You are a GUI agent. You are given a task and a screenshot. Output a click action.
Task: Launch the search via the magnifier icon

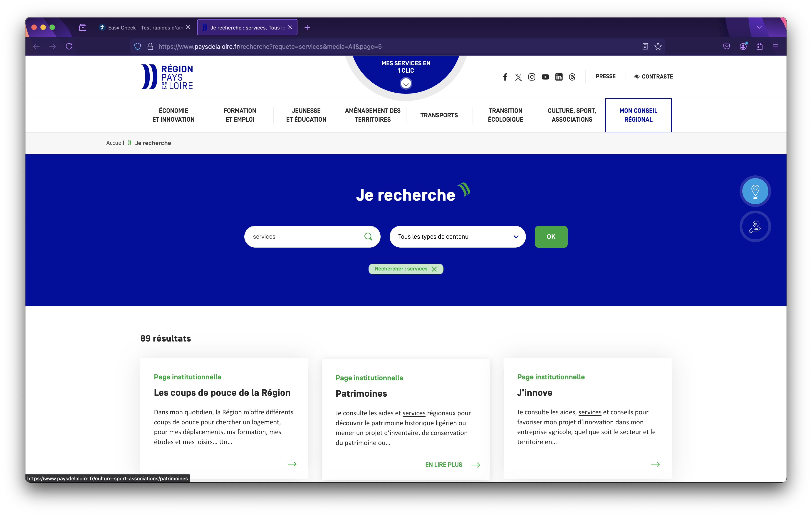368,237
